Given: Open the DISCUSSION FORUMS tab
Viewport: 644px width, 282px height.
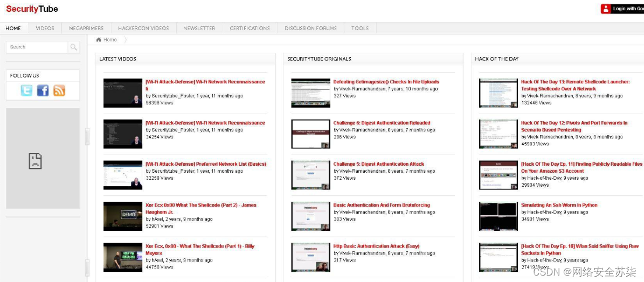Looking at the screenshot, I should [311, 29].
